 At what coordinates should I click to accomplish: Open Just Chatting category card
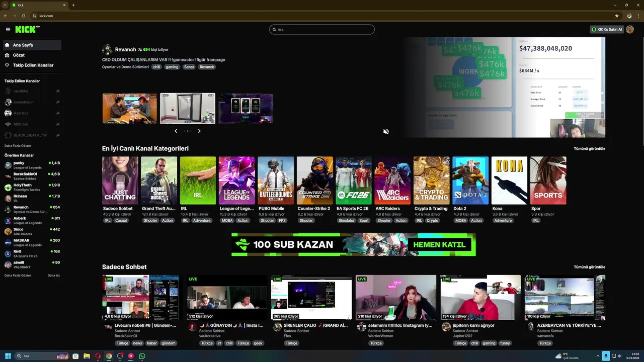pos(120,180)
